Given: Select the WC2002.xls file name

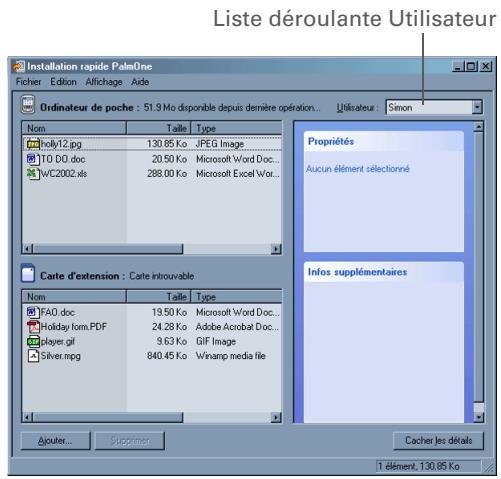Looking at the screenshot, I should [64, 174].
